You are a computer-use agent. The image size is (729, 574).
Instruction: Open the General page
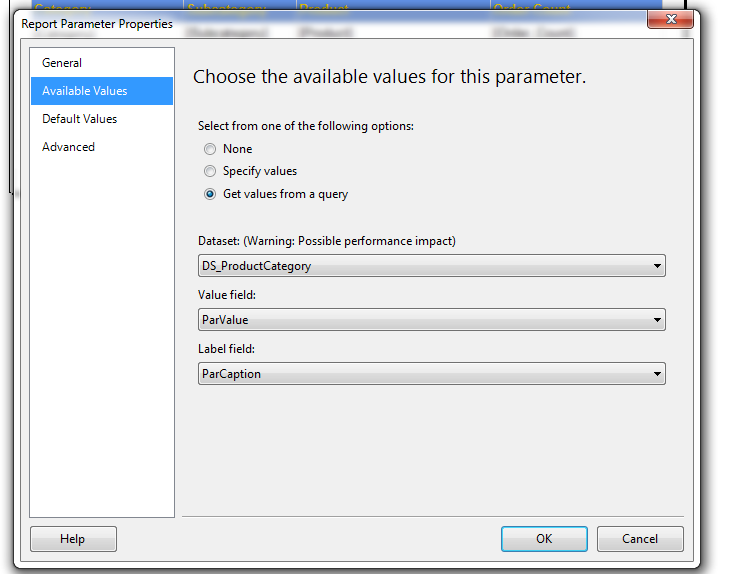coord(62,63)
